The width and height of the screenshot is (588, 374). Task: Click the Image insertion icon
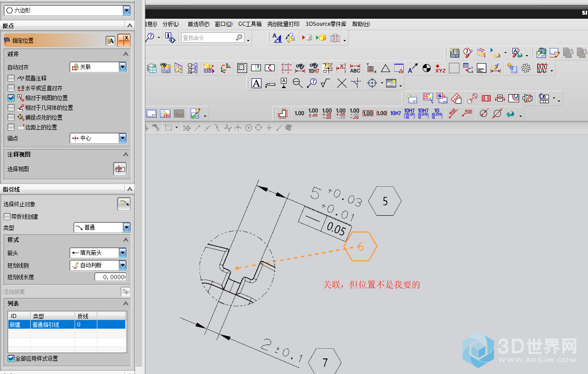coord(391,83)
